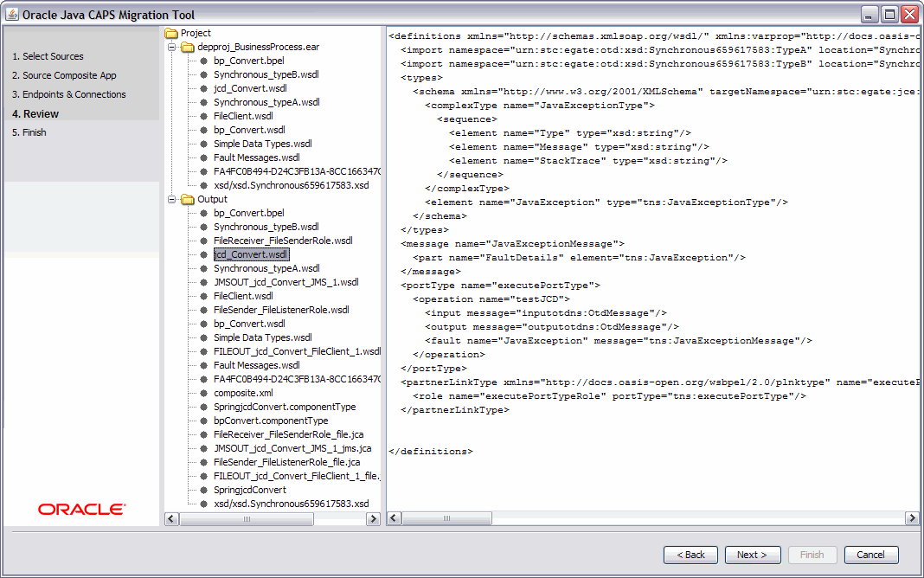The image size is (924, 578).
Task: Click the Output folder icon
Action: (x=188, y=200)
